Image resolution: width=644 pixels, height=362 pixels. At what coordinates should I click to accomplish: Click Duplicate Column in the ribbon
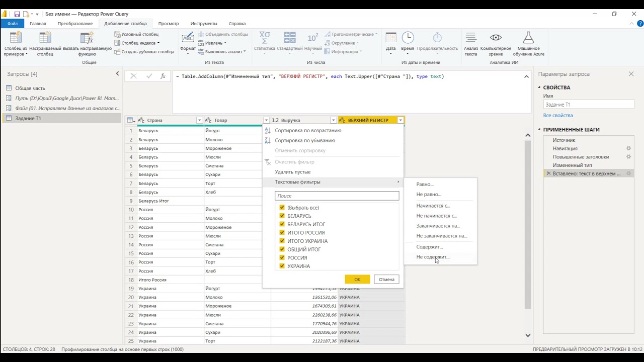tap(144, 52)
